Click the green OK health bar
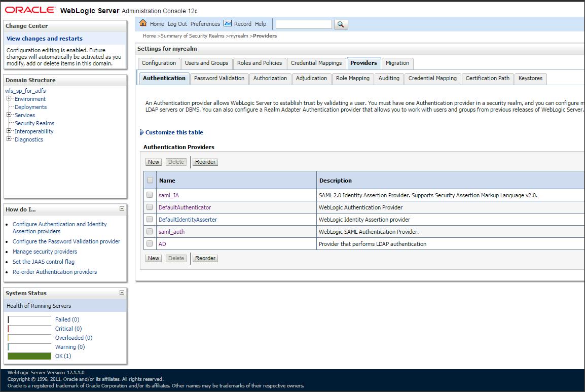The height and width of the screenshot is (392, 585). (x=29, y=356)
